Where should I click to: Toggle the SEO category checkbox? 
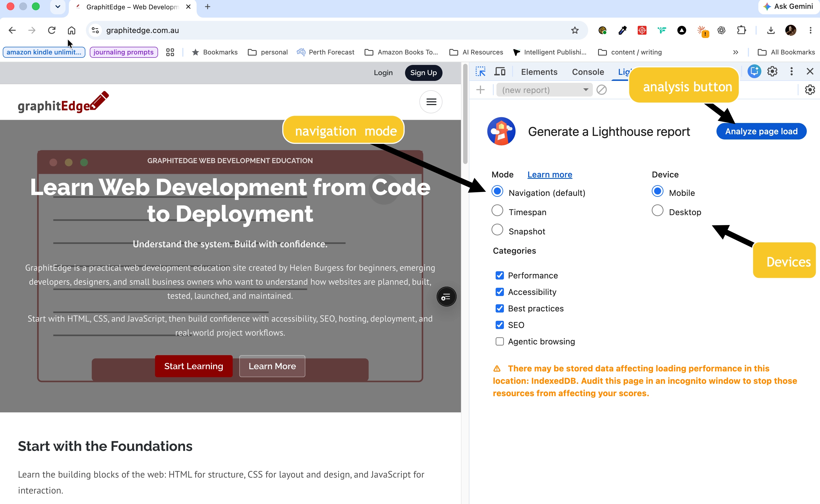click(x=499, y=325)
